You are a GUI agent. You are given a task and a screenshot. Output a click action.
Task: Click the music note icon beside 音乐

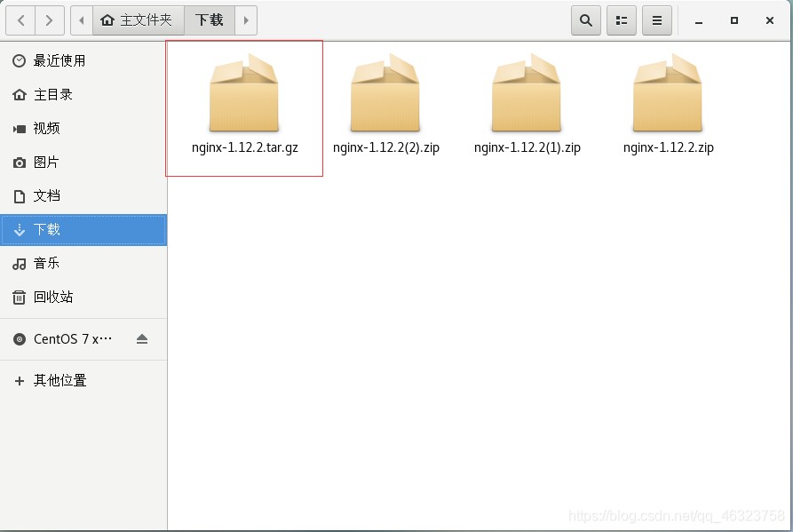coord(20,264)
